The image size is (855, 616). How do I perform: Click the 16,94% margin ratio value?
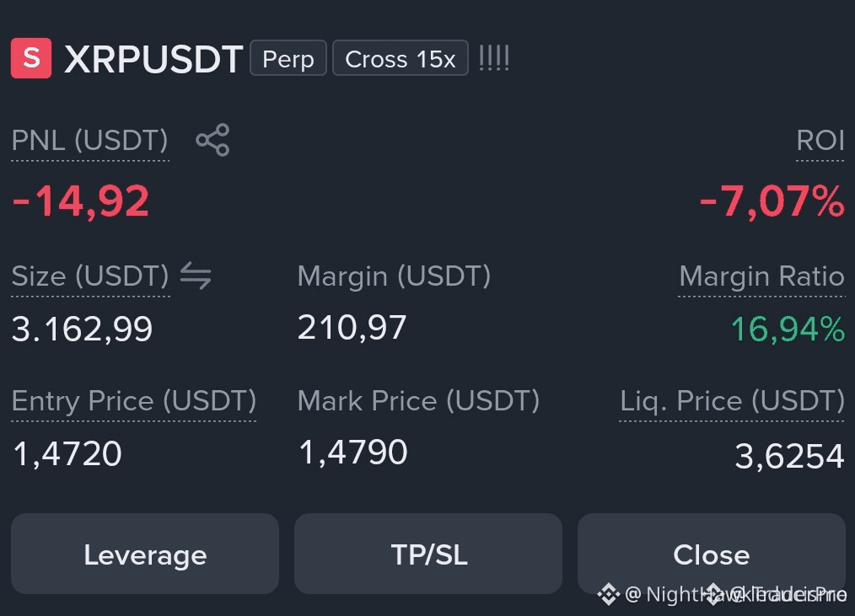pyautogui.click(x=788, y=329)
